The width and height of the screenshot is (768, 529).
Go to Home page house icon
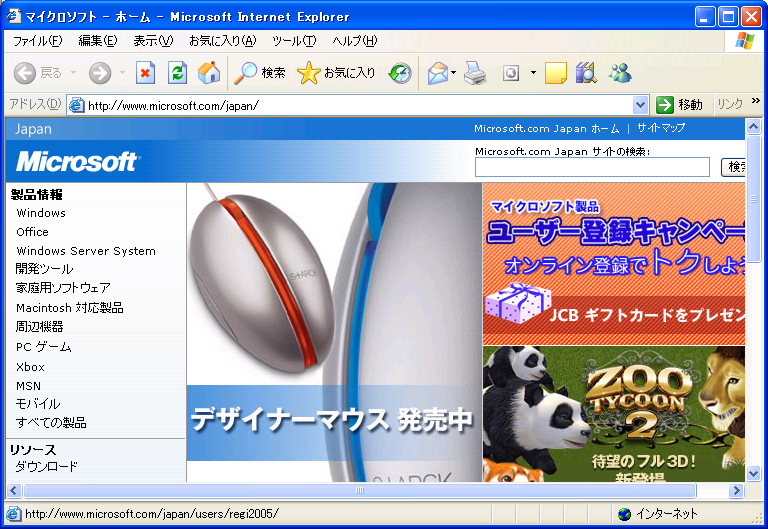coord(209,73)
